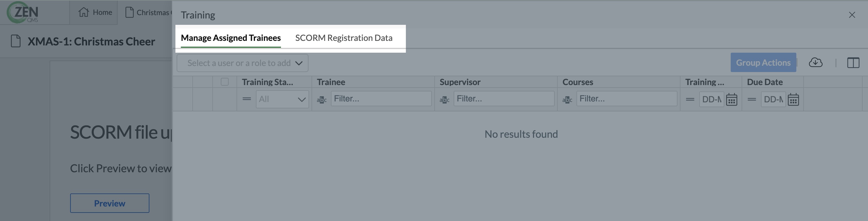Open the column chooser panel icon
The height and width of the screenshot is (221, 868).
(x=853, y=62)
